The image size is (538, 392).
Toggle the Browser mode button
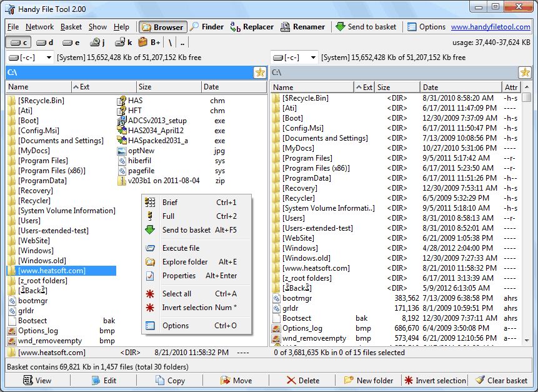(163, 27)
